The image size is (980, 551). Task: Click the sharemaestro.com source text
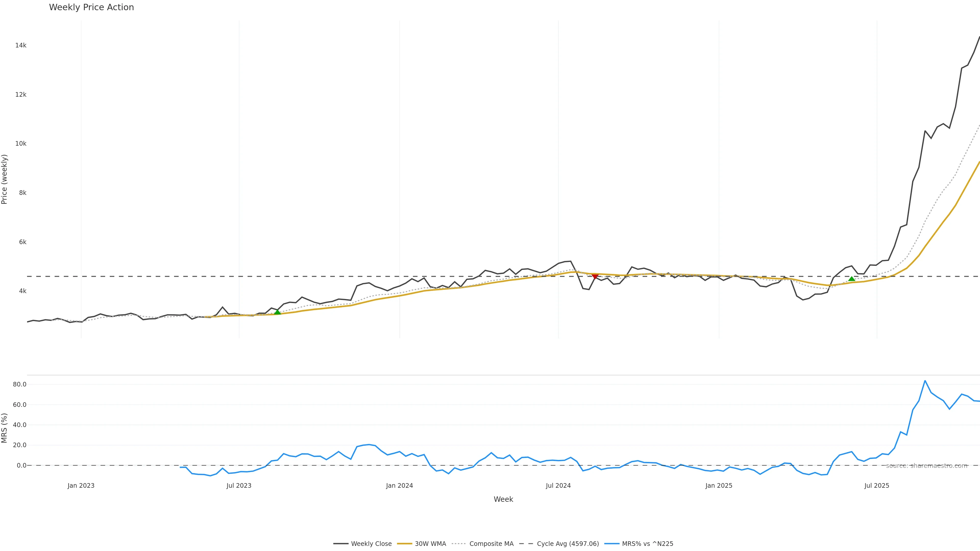point(926,466)
